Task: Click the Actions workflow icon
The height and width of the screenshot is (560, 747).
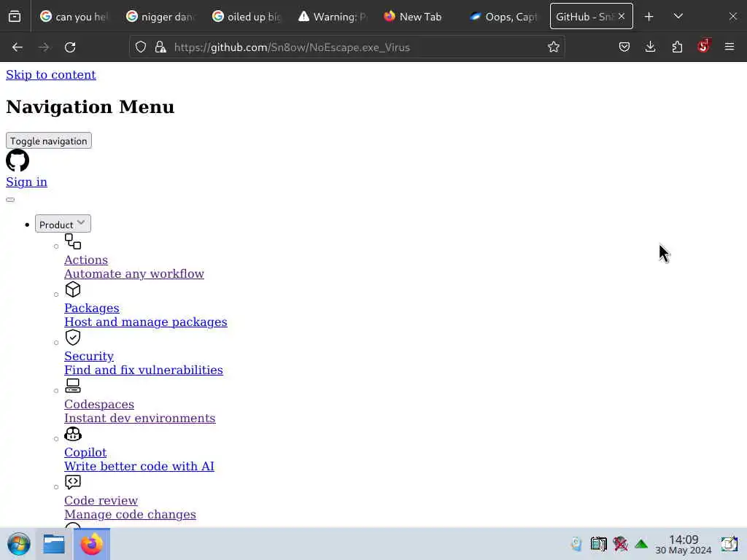Action: (73, 241)
